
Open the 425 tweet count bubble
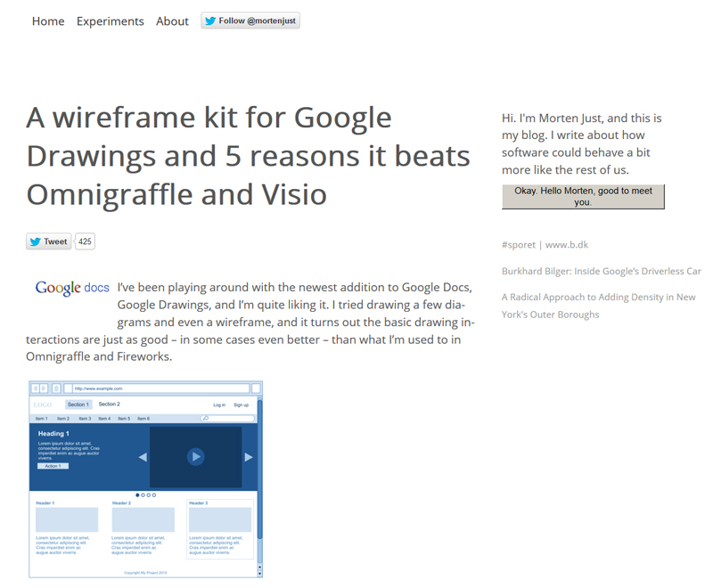(85, 241)
